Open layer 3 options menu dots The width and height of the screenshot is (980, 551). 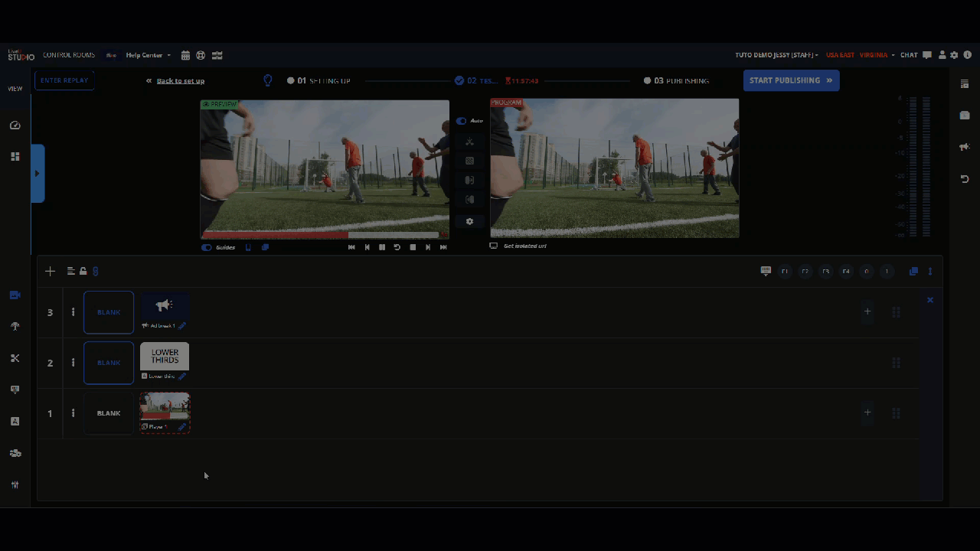73,312
